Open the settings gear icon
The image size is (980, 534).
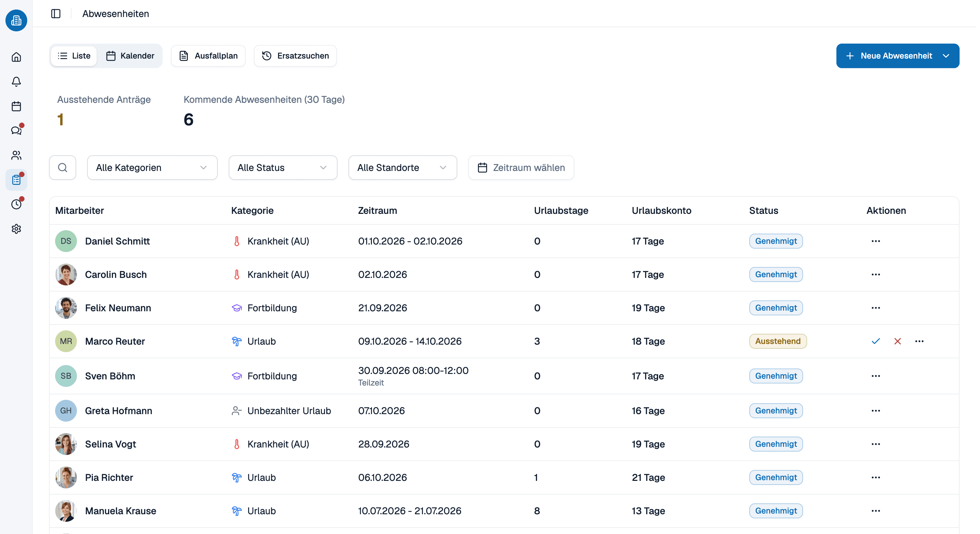click(x=16, y=229)
